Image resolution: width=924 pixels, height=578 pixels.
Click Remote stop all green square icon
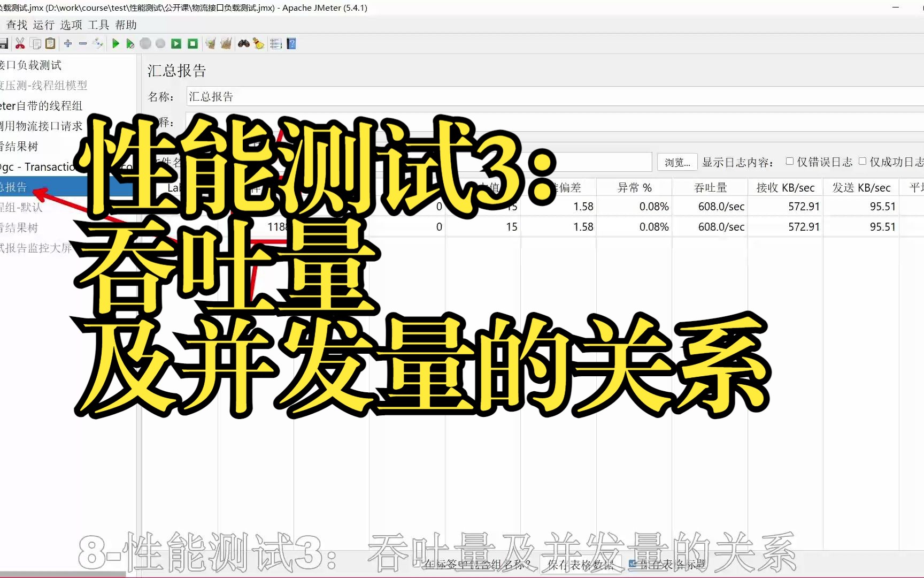[x=192, y=44]
